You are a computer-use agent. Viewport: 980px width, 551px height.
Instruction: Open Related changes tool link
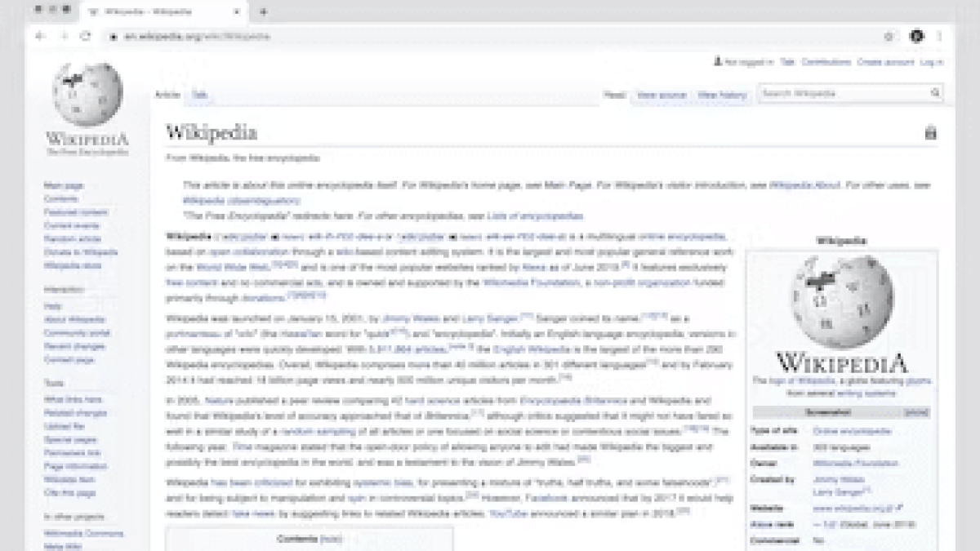(x=75, y=413)
